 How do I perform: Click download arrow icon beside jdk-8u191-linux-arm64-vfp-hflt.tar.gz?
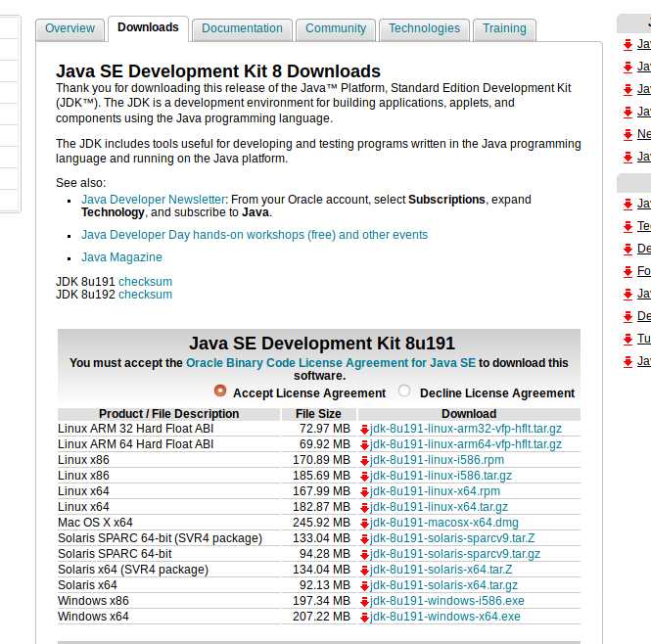[x=364, y=445]
